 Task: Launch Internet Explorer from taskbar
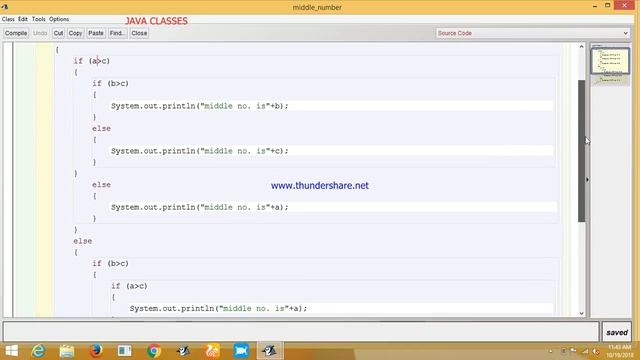tap(38, 351)
